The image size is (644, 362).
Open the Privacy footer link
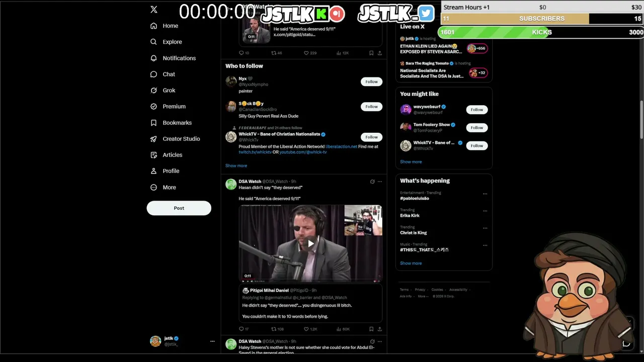[x=420, y=290]
